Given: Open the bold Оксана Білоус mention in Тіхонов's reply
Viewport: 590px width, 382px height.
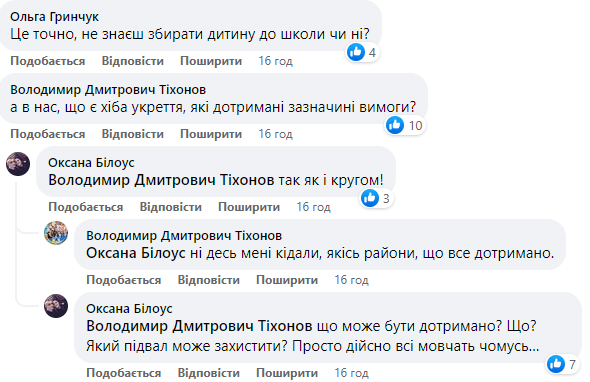Looking at the screenshot, I should [x=136, y=253].
